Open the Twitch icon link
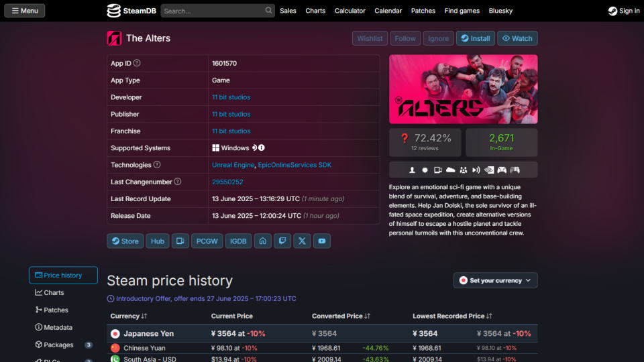644x362 pixels. coord(282,241)
